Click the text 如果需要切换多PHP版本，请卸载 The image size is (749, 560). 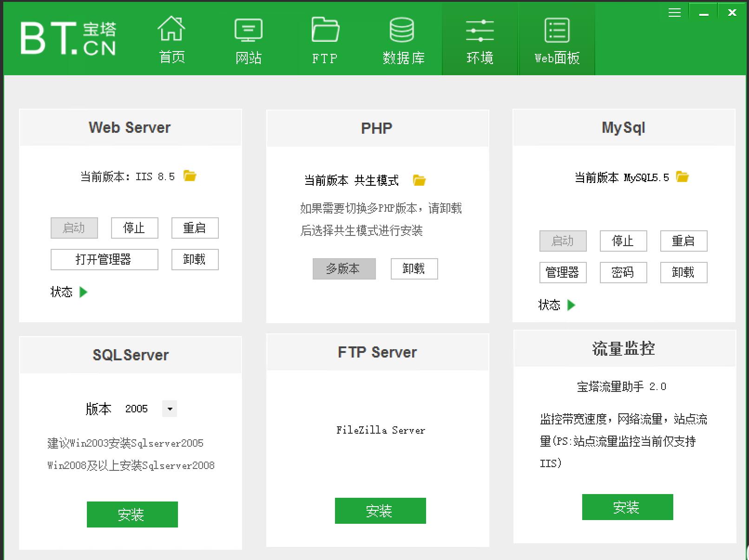[x=381, y=208]
